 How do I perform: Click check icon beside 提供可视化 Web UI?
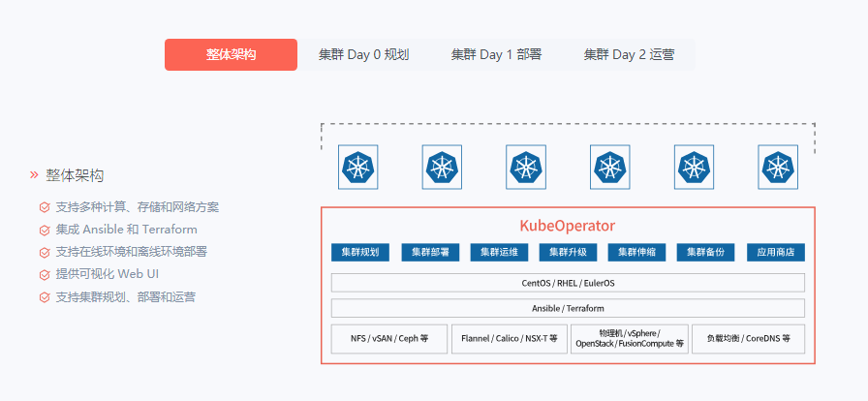pyautogui.click(x=45, y=275)
